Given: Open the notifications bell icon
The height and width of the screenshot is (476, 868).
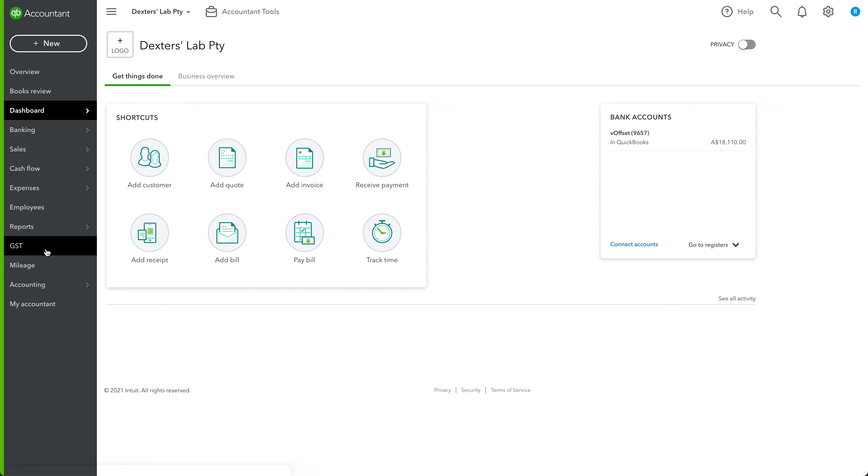Looking at the screenshot, I should point(802,12).
